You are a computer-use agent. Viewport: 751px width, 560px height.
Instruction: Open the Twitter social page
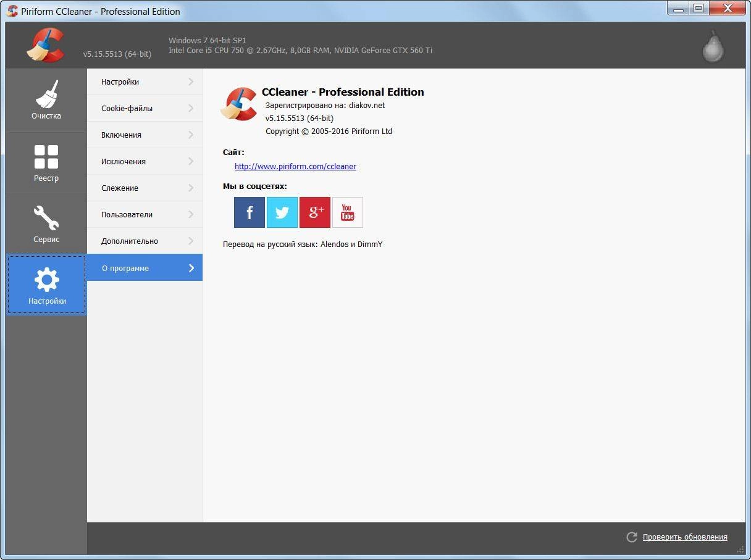click(x=282, y=212)
